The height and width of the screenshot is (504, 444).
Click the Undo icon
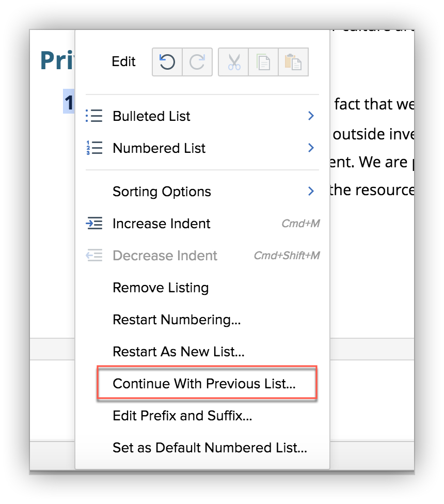[166, 61]
